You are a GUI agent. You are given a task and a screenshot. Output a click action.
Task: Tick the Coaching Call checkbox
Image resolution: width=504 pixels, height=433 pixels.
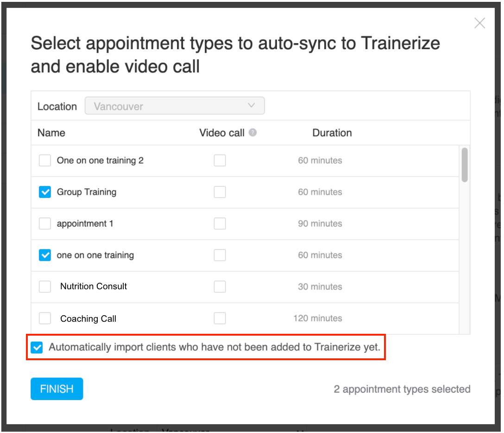click(44, 318)
